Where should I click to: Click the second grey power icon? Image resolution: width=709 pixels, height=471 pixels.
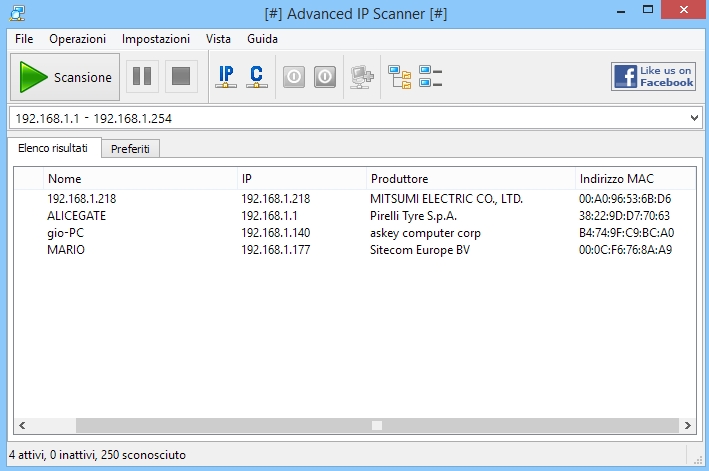click(x=325, y=76)
